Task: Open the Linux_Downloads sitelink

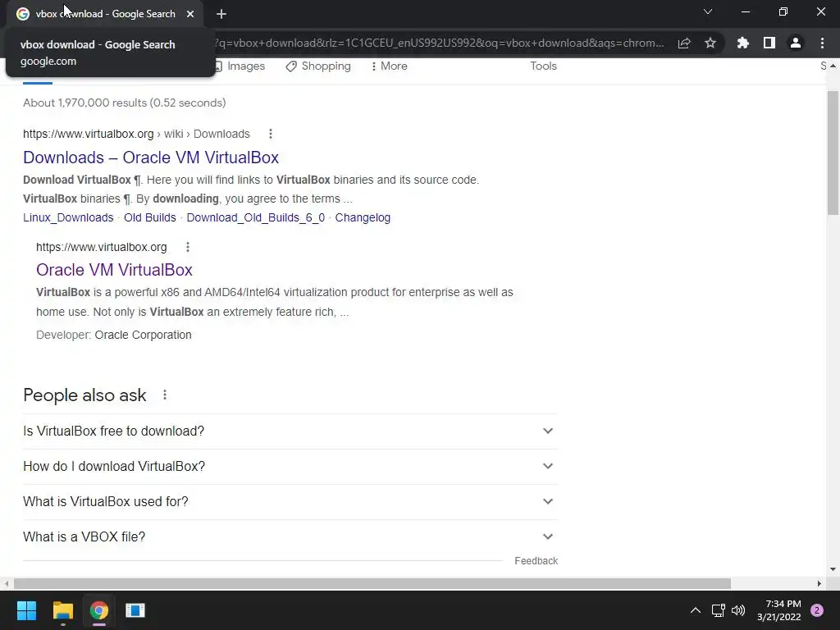Action: [68, 217]
